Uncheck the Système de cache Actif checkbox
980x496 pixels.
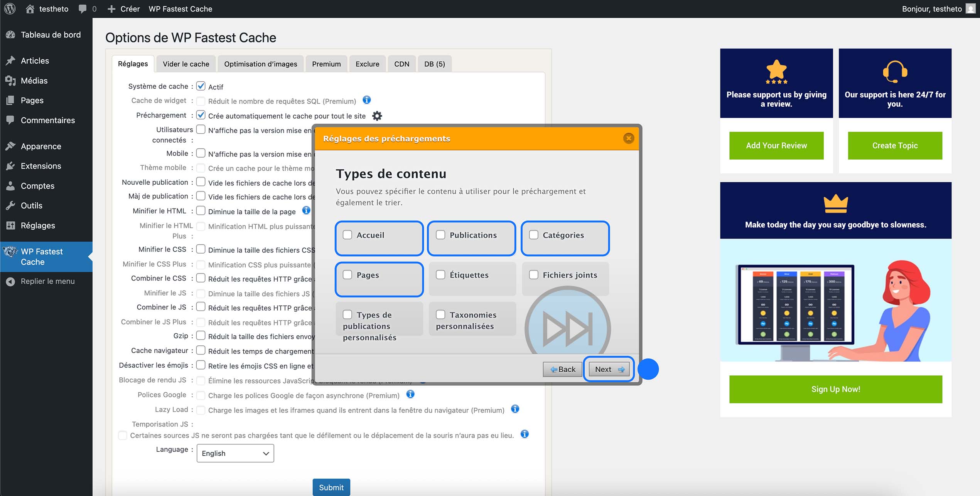[201, 86]
